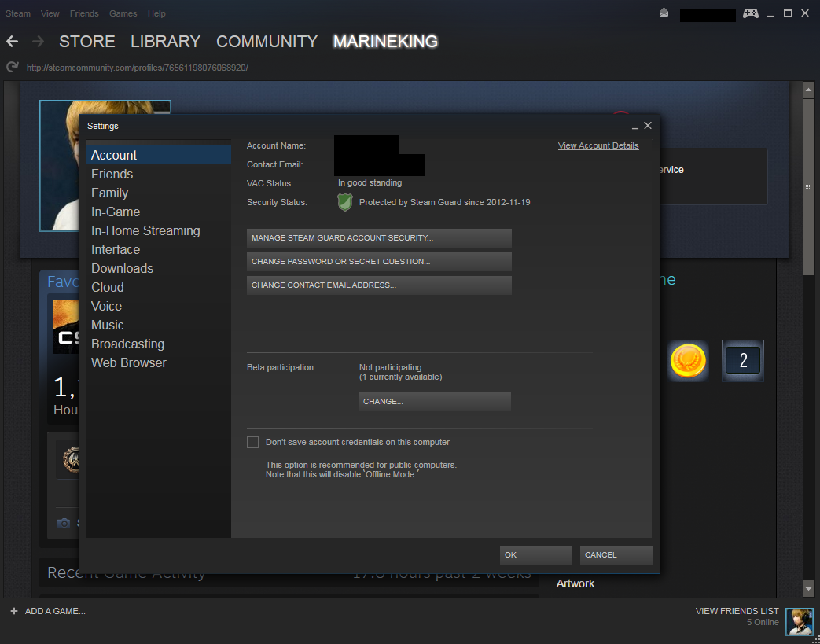The width and height of the screenshot is (820, 644).
Task: Click the scrollbar up arrow of profile page
Action: click(808, 90)
